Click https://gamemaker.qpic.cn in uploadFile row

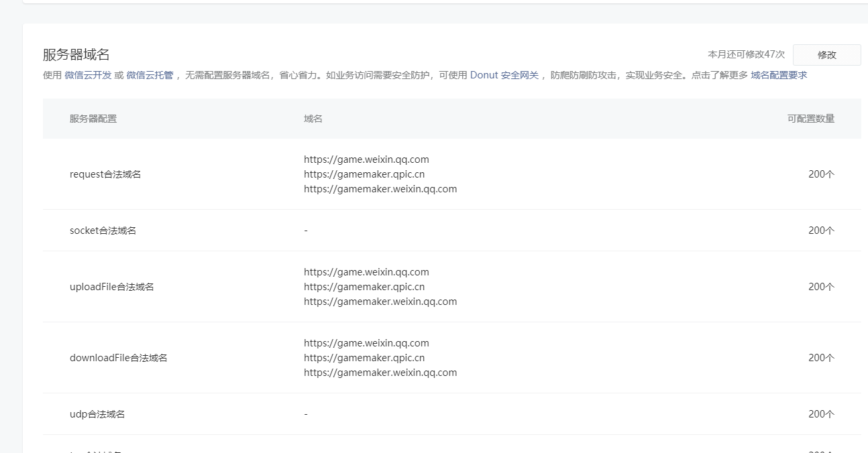tap(364, 287)
